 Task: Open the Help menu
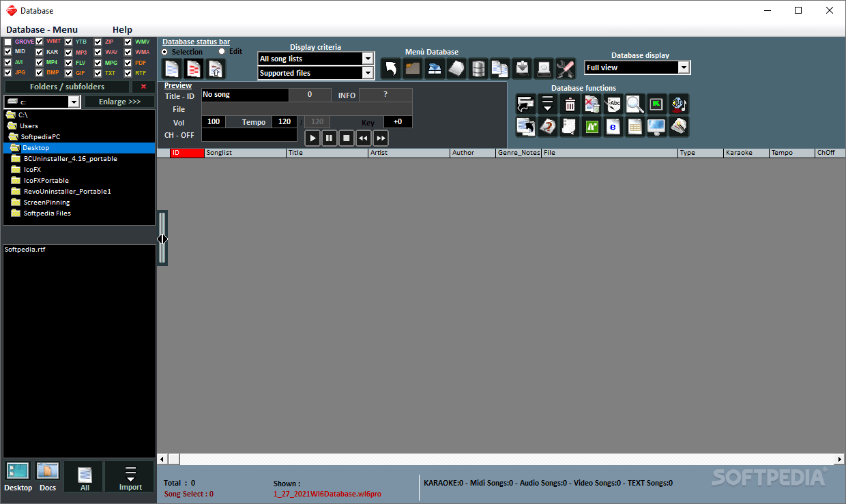[x=122, y=29]
